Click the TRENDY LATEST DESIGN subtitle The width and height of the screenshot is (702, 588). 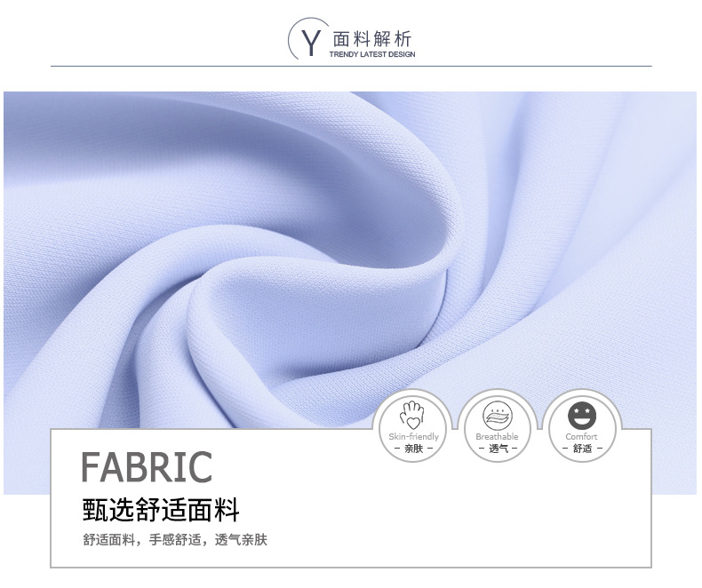372,54
